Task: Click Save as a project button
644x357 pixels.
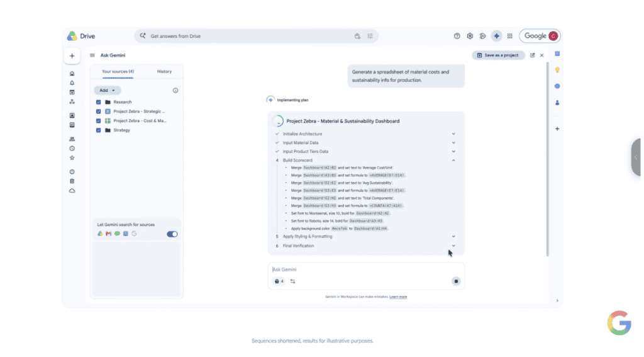Action: coord(498,55)
